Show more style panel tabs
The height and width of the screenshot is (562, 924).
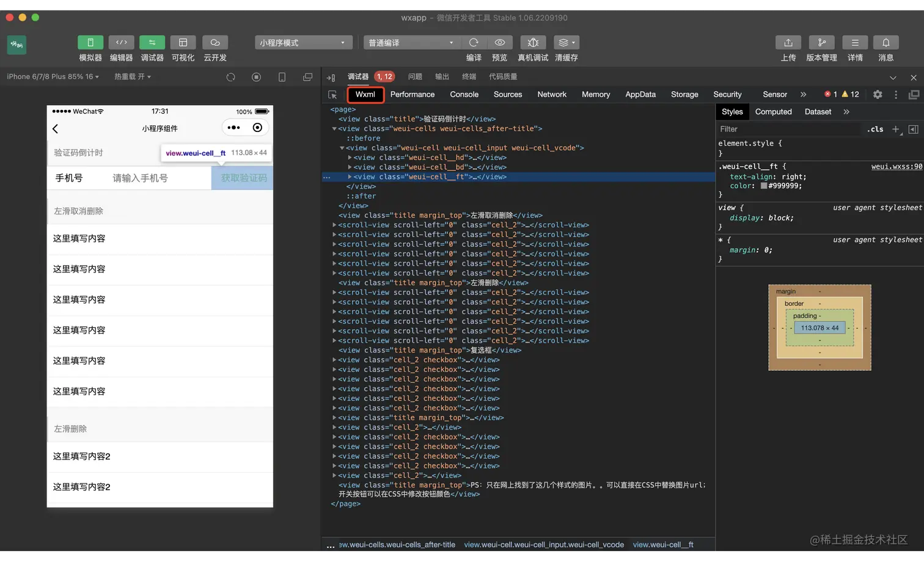846,112
